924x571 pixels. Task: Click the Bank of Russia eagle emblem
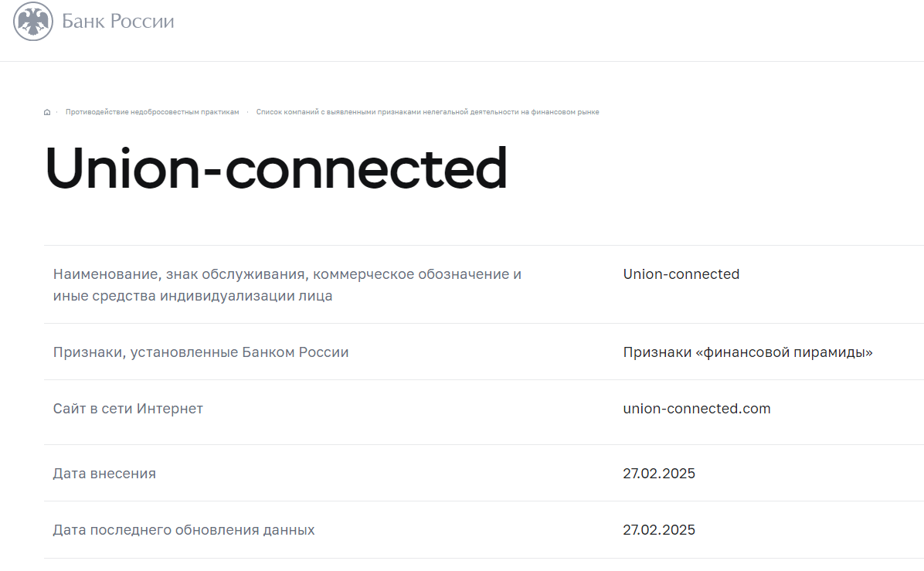[33, 21]
